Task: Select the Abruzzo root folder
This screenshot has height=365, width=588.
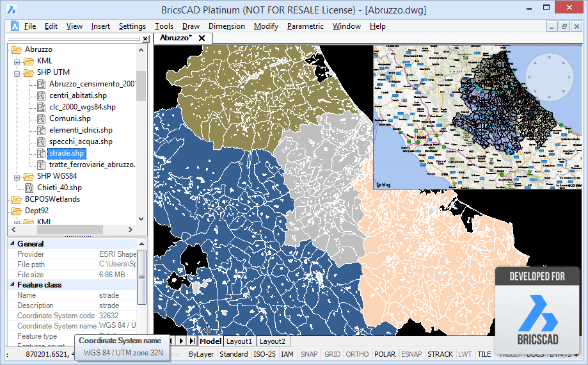Action: tap(38, 49)
